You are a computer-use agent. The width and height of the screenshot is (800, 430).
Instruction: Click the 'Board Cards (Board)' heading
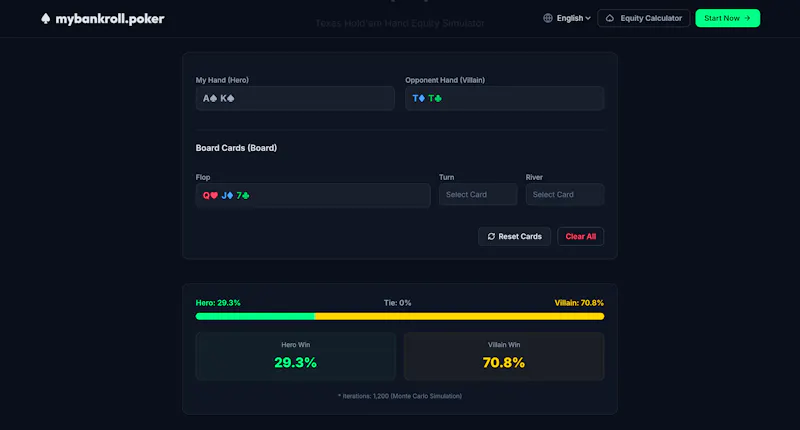[x=236, y=148]
